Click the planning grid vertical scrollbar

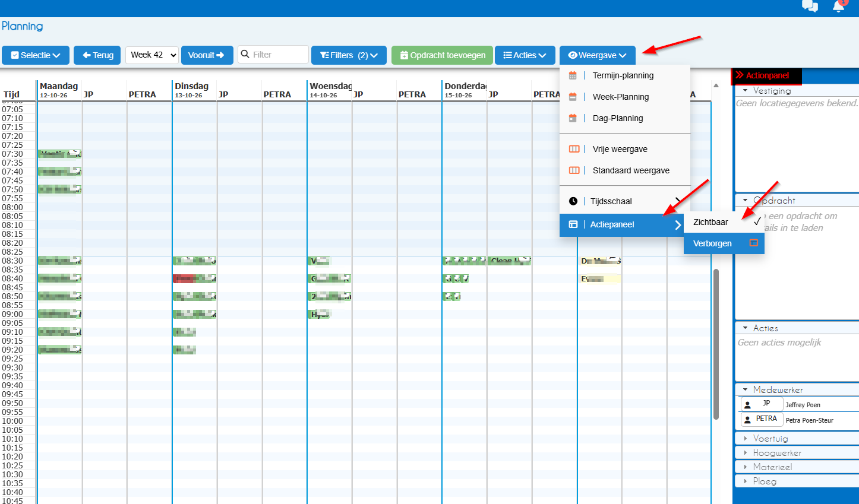pyautogui.click(x=716, y=344)
